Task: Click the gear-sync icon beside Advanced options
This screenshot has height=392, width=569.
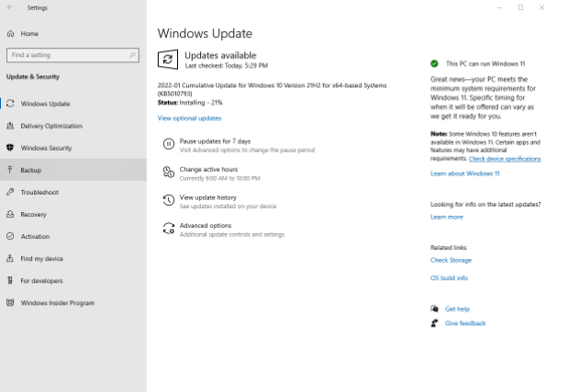Action: [168, 229]
